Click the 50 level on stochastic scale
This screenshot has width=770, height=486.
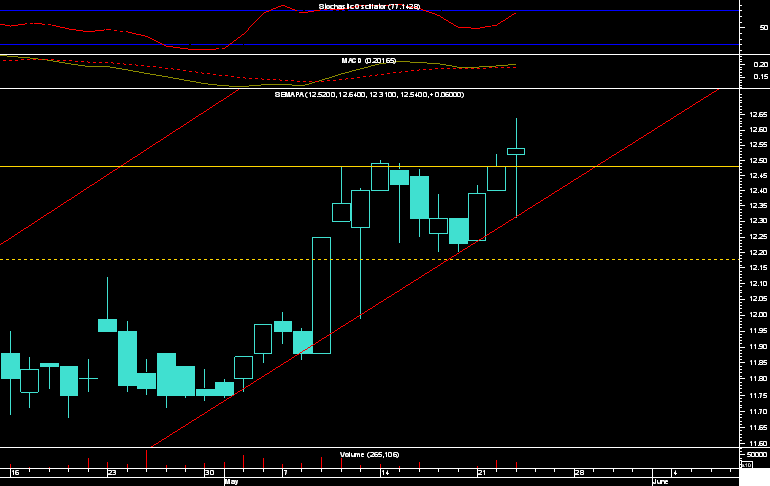764,27
